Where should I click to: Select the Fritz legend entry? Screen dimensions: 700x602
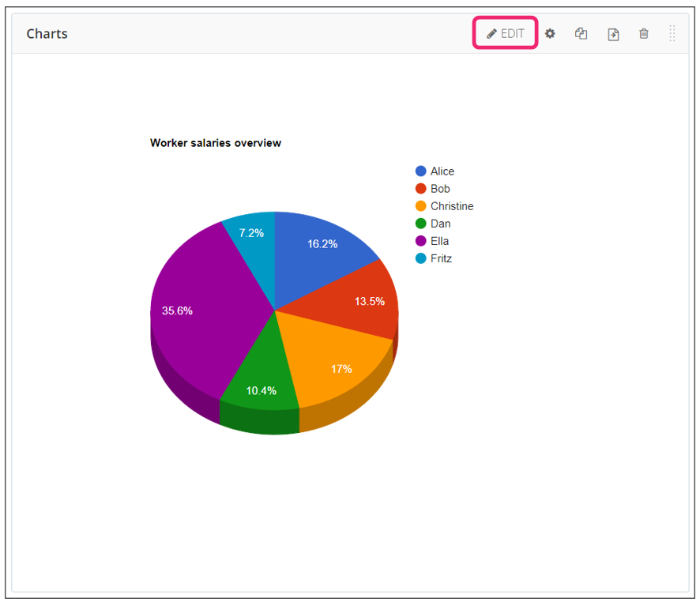click(441, 258)
